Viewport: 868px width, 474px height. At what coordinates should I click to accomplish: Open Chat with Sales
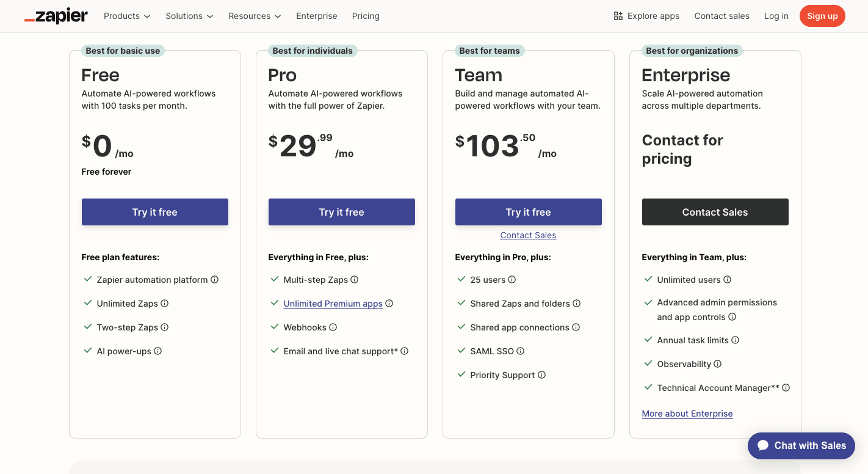(x=801, y=445)
